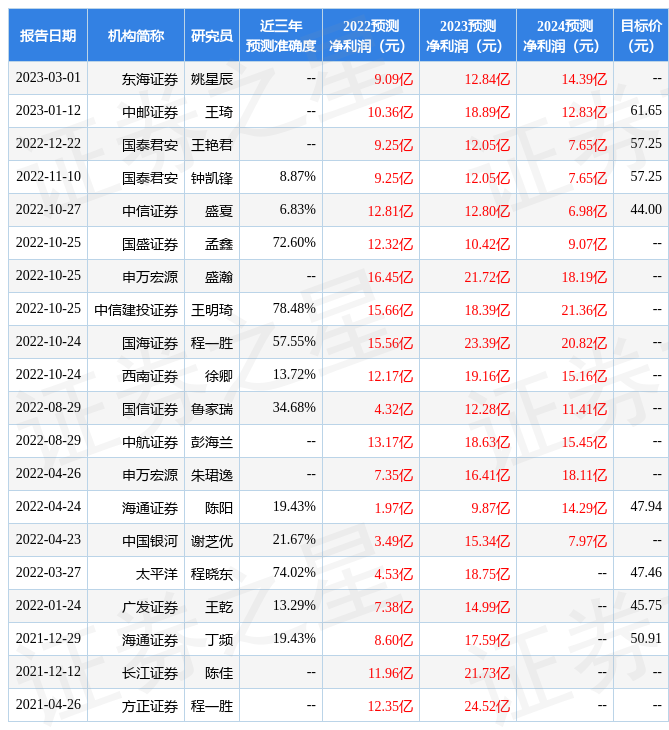Select researcher 谢芝优
This screenshot has width=669, height=730.
[212, 541]
